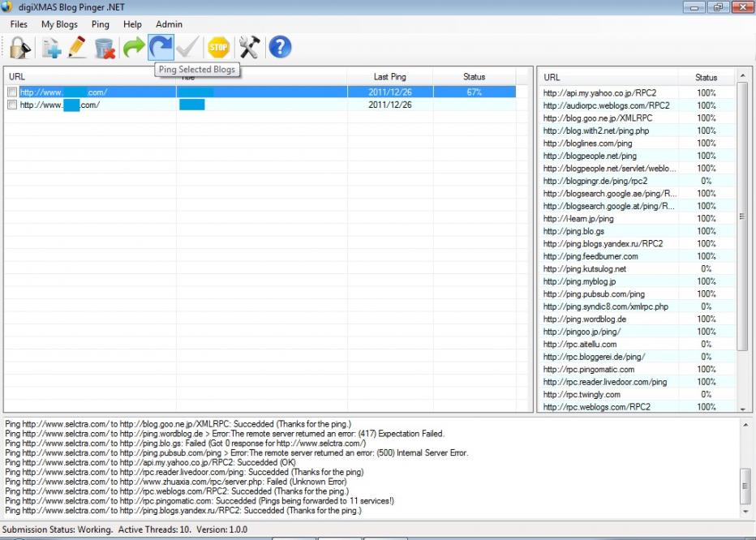Viewport: 756px width, 540px height.
Task: Select http://blogpingr.de/ping/rpc2 service row
Action: (637, 180)
